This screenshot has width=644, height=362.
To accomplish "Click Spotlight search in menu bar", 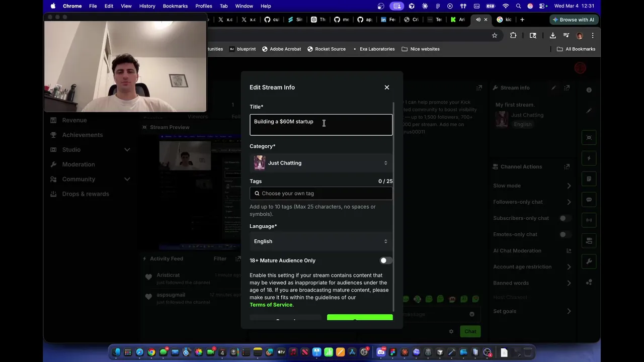I will pos(518,6).
